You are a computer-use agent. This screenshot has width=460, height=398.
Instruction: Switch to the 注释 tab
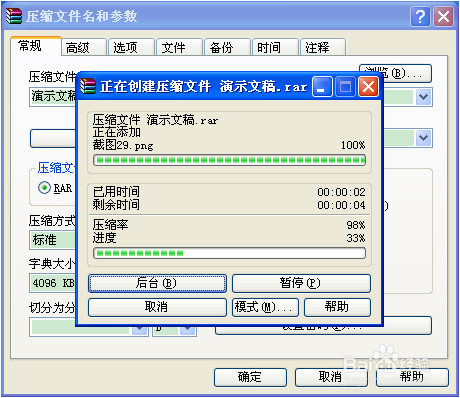point(323,47)
